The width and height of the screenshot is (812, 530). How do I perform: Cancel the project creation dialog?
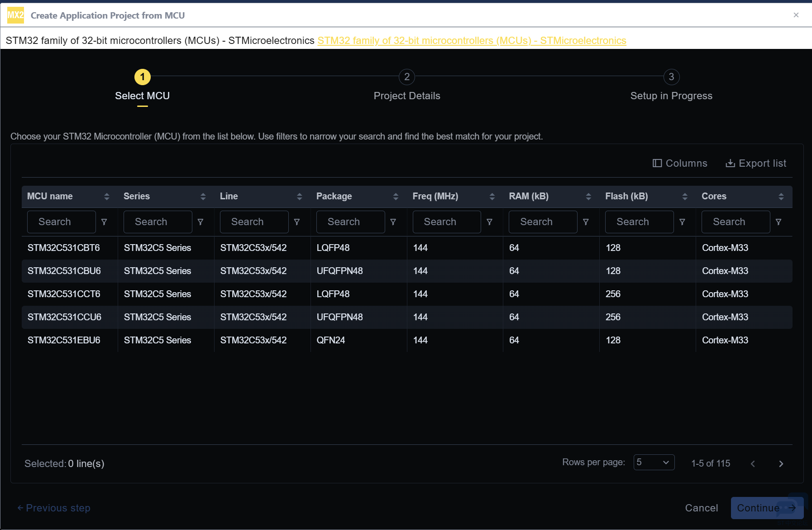click(701, 508)
